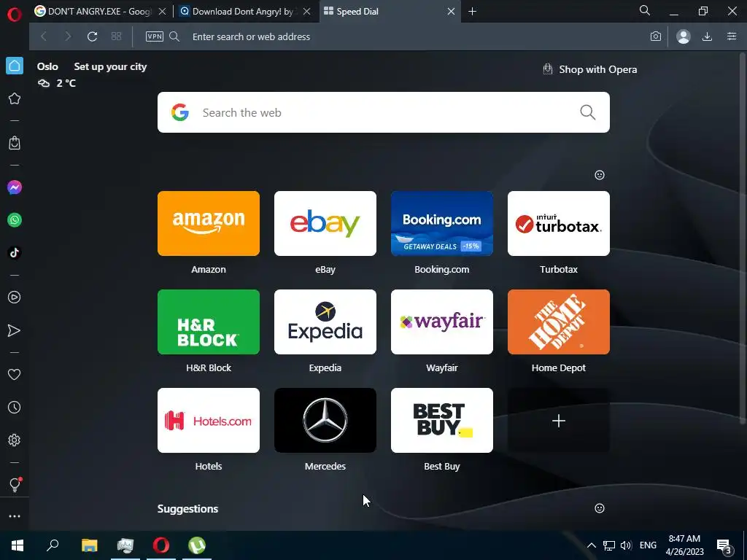747x560 pixels.
Task: Click the Google search magnifier in web search box
Action: pos(587,112)
